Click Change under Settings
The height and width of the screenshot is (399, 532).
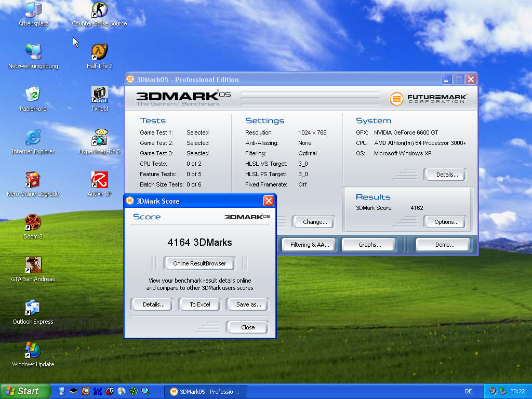point(314,222)
